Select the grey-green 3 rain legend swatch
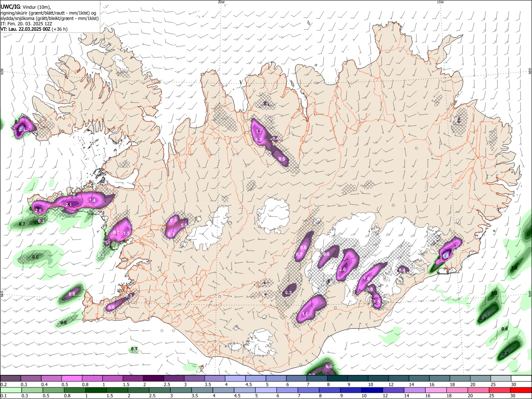This screenshot has width=532, height=399. (181, 390)
